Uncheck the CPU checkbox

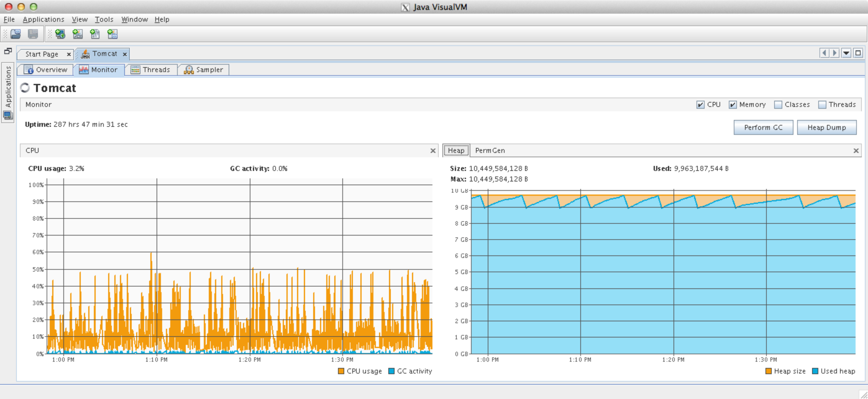pyautogui.click(x=700, y=104)
